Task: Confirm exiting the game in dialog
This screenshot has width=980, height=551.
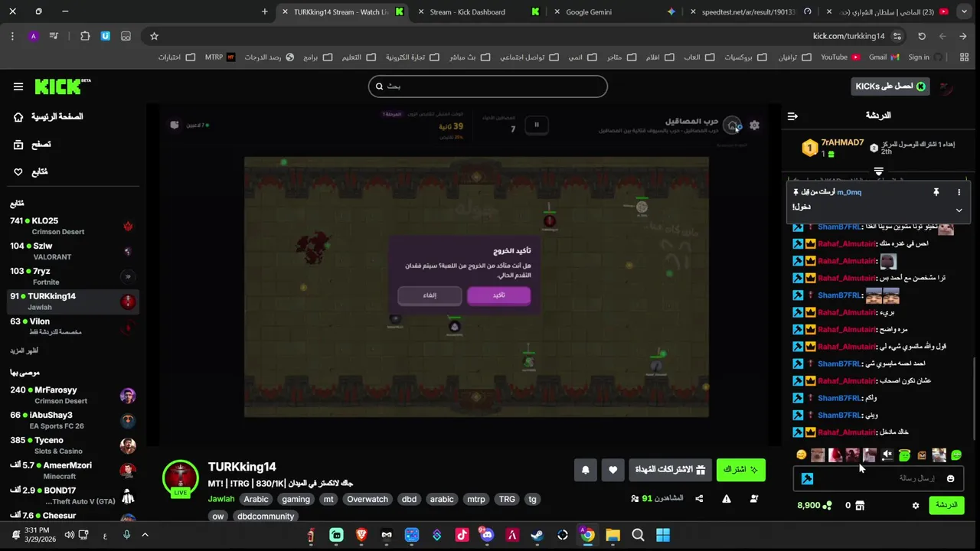Action: 498,295
